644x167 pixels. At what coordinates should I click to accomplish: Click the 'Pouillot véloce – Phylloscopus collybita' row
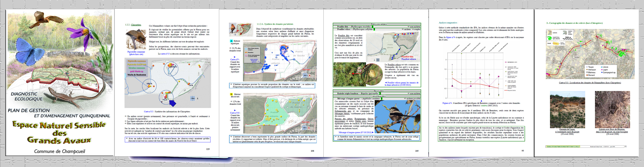pyautogui.click(x=377, y=29)
